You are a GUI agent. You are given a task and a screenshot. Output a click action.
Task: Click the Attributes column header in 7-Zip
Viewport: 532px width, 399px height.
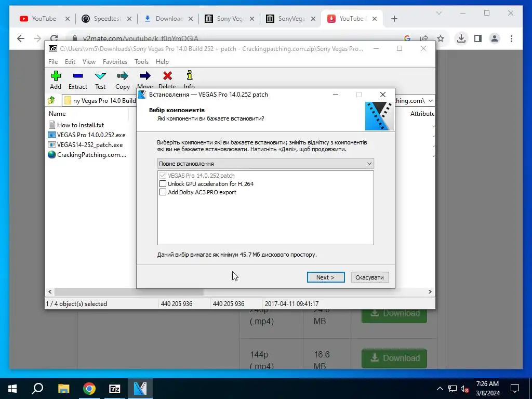(422, 114)
